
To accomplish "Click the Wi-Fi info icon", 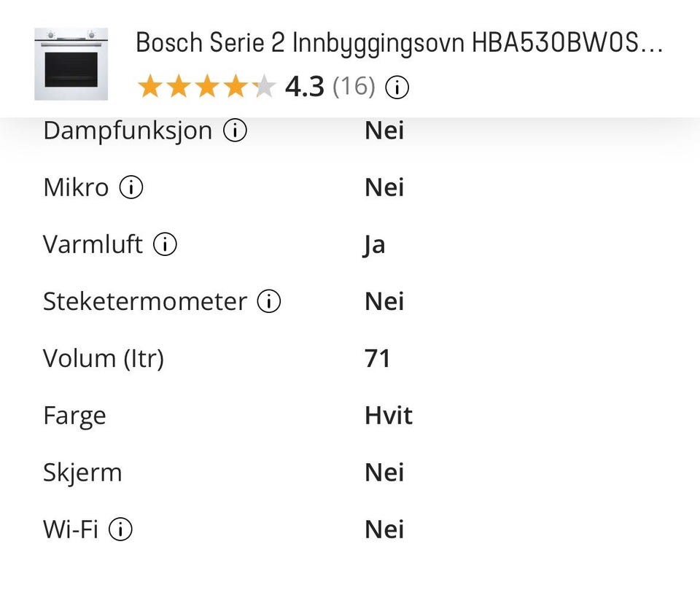I will (120, 529).
